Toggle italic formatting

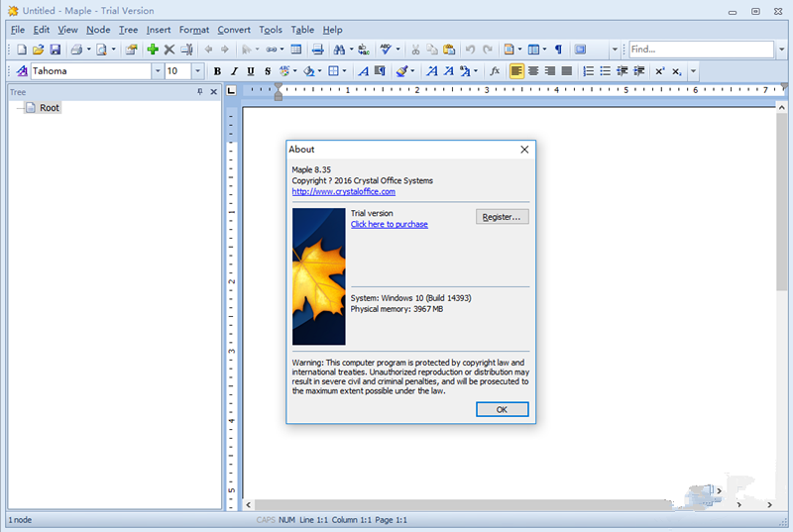click(234, 71)
